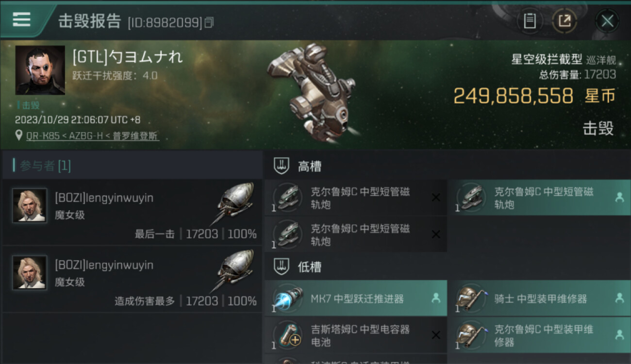Open the QR-K85 system location link
The height and width of the screenshot is (364, 631).
tap(93, 136)
